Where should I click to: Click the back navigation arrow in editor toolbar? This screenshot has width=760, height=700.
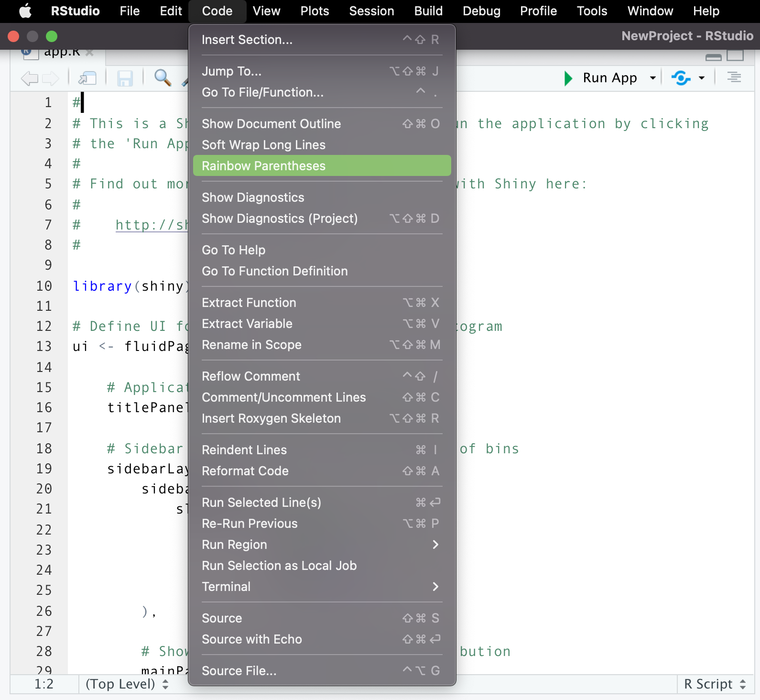(30, 78)
